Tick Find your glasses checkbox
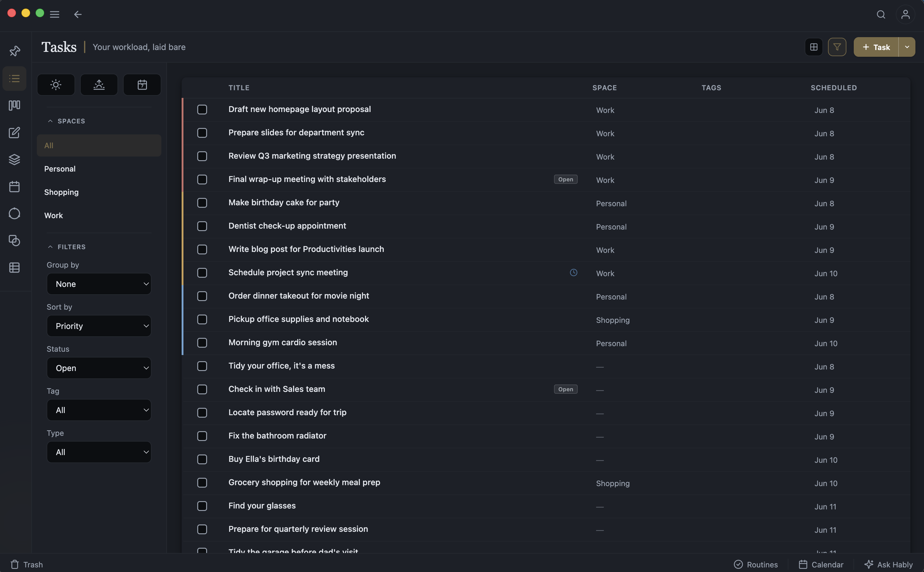 (x=202, y=506)
